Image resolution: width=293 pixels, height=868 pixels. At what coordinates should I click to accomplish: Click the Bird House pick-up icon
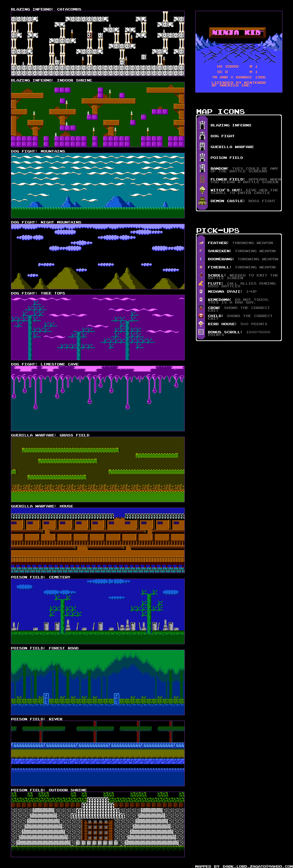tap(201, 324)
